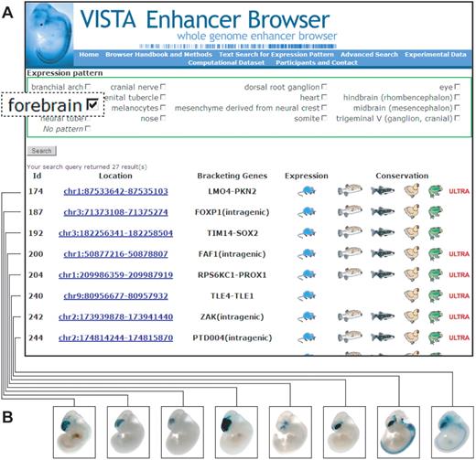This screenshot has height=460, width=476.
Task: Click the VISTA embryo logo image
Action: click(49, 35)
